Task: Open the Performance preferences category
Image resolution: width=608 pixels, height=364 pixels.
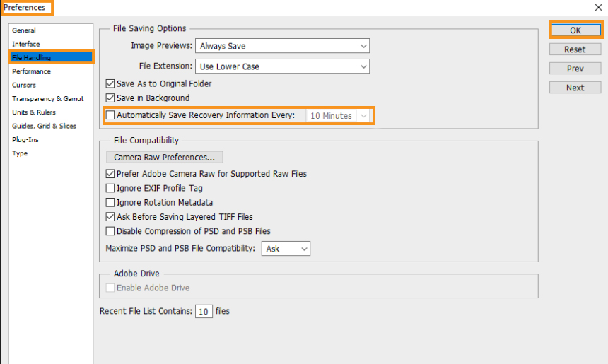Action: [x=31, y=71]
